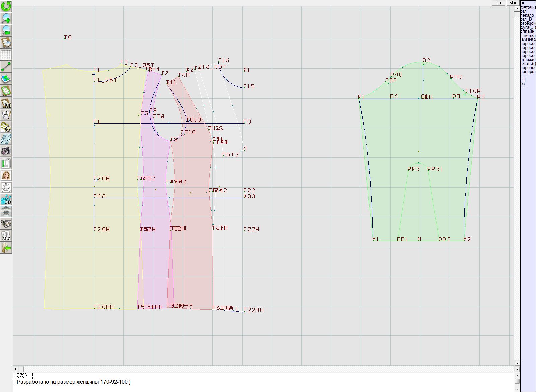Screen dimensions: 536x392
Task: Switch to the 3D view icon
Action: tap(6, 200)
